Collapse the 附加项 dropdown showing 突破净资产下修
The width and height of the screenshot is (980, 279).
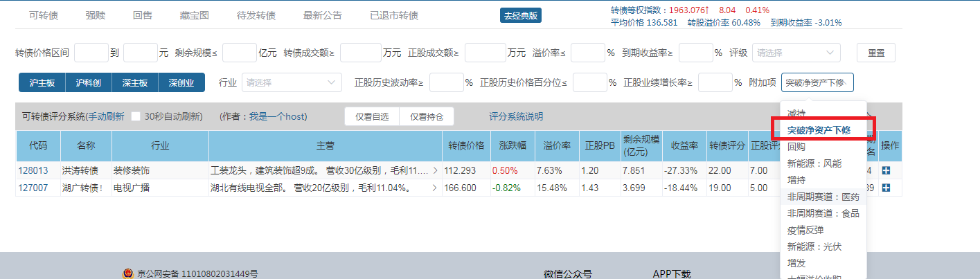click(817, 82)
